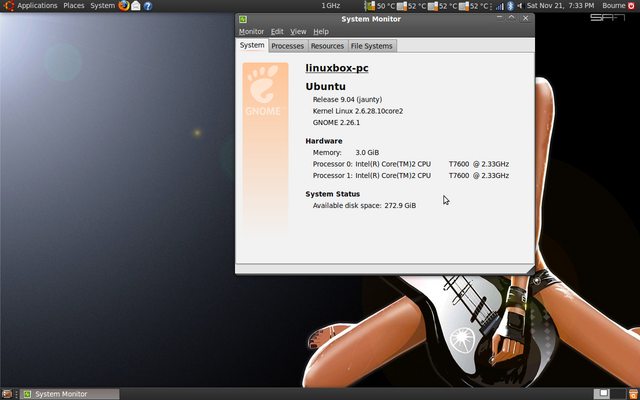This screenshot has height=400, width=640.
Task: Click the Show Desktop icon in bottom panel
Action: 7,394
